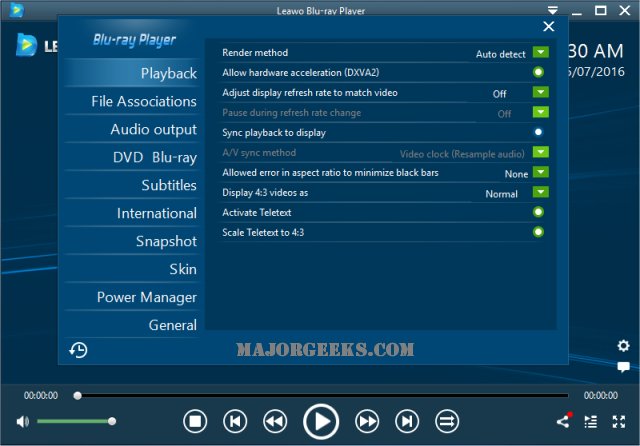
Task: Click the restore defaults clock icon
Action: [78, 350]
